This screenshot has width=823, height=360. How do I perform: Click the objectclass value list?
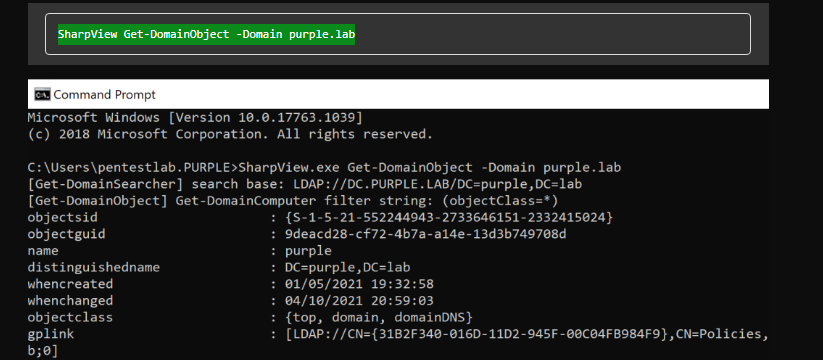379,317
